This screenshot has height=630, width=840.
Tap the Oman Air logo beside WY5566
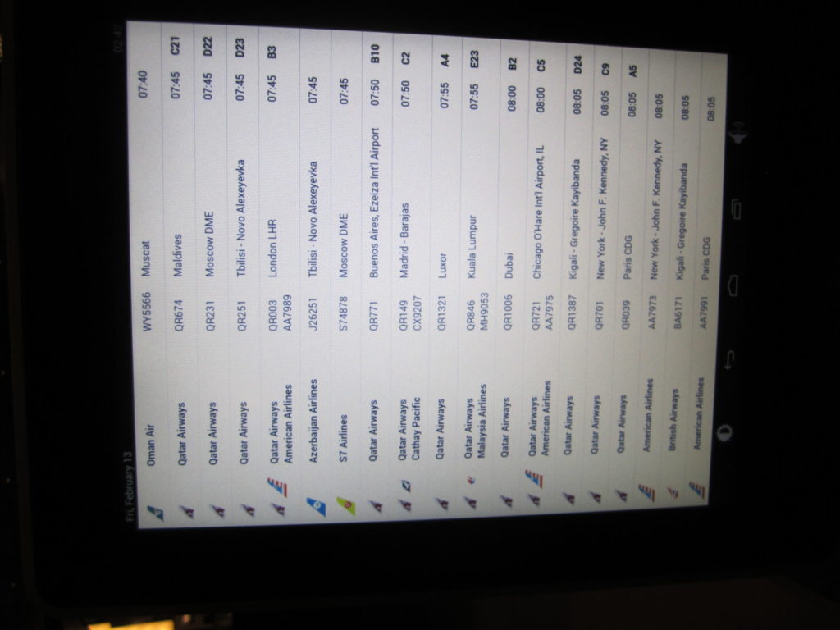click(x=155, y=512)
